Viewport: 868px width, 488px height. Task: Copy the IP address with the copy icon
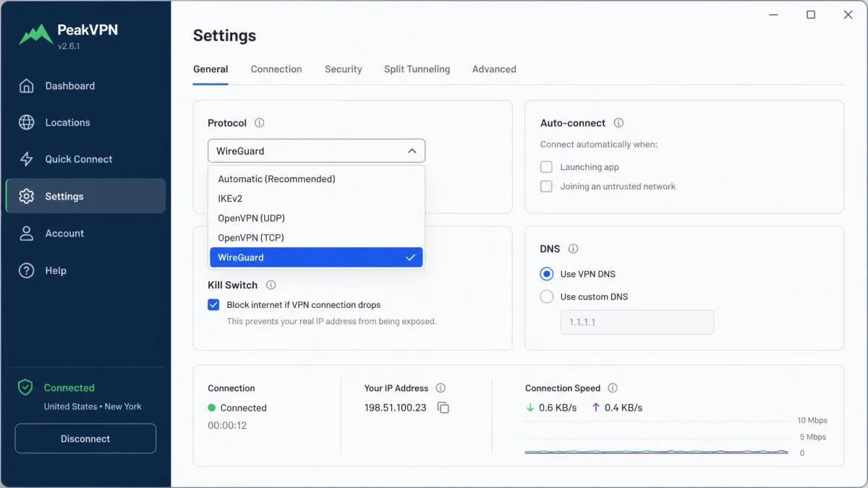coord(443,408)
